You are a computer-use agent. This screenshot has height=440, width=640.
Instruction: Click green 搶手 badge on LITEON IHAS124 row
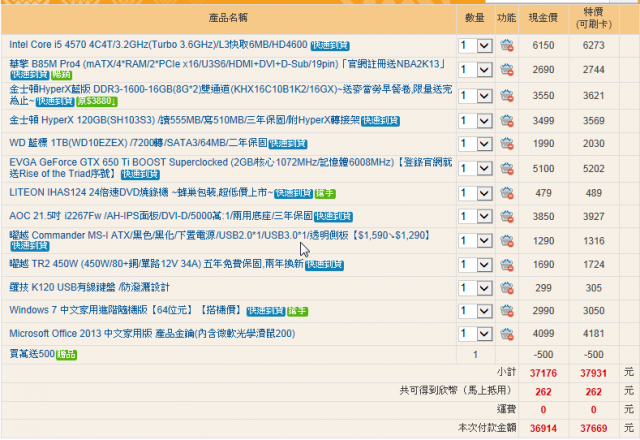[325, 193]
